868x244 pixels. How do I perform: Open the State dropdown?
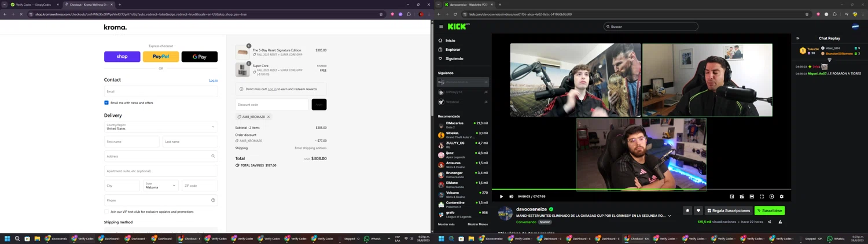pyautogui.click(x=160, y=186)
